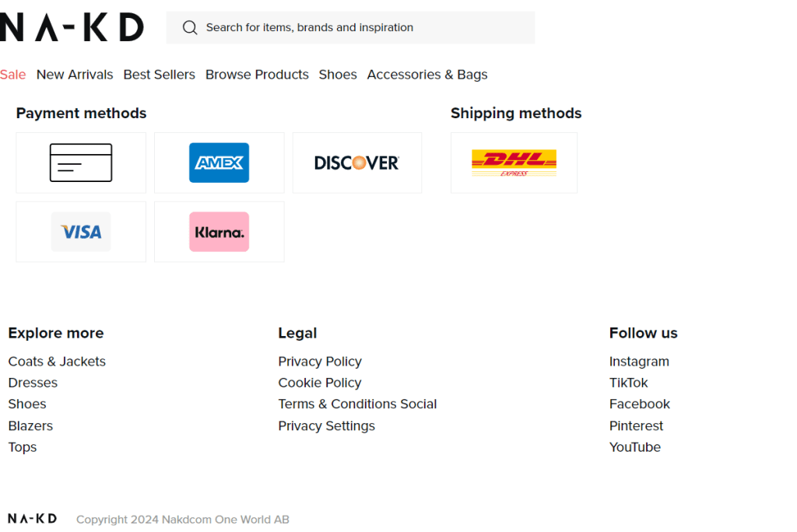Click the DHL Express shipping logo
Screen dimensions: 797x532
514,163
